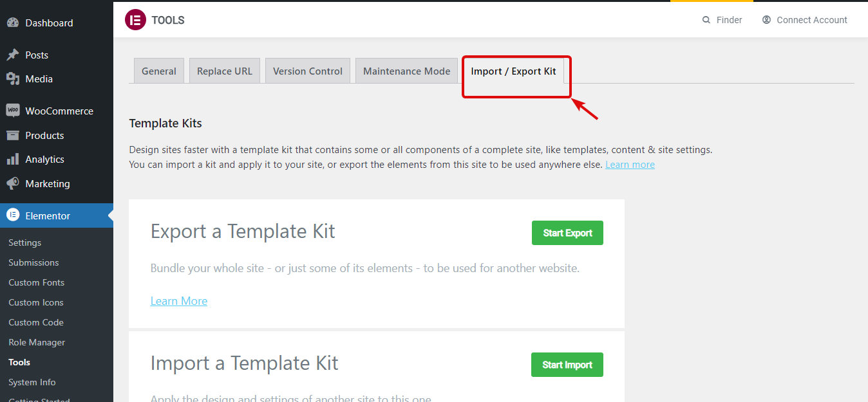Image resolution: width=868 pixels, height=402 pixels.
Task: Open Role Manager submenu item
Action: point(37,342)
